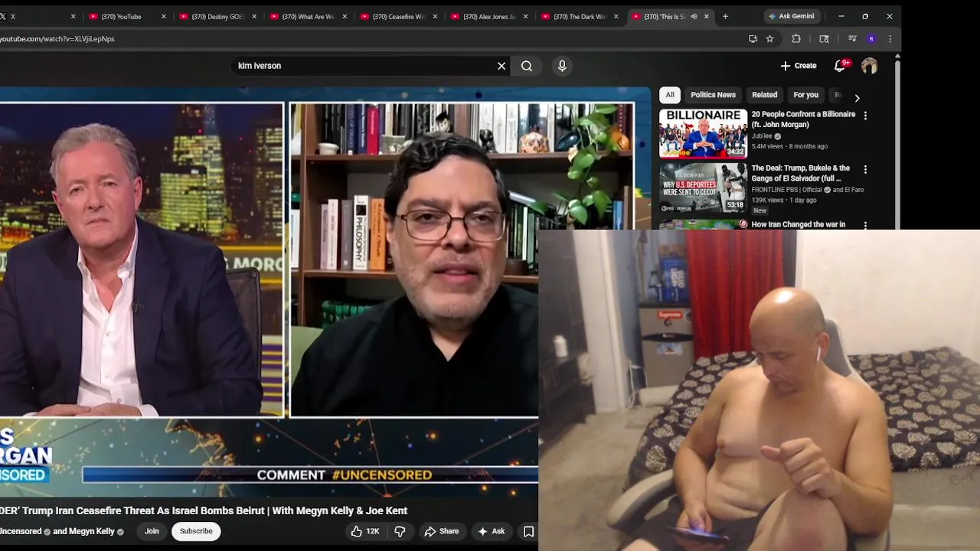
Task: Select the 'Related' filter chip
Action: pos(764,95)
